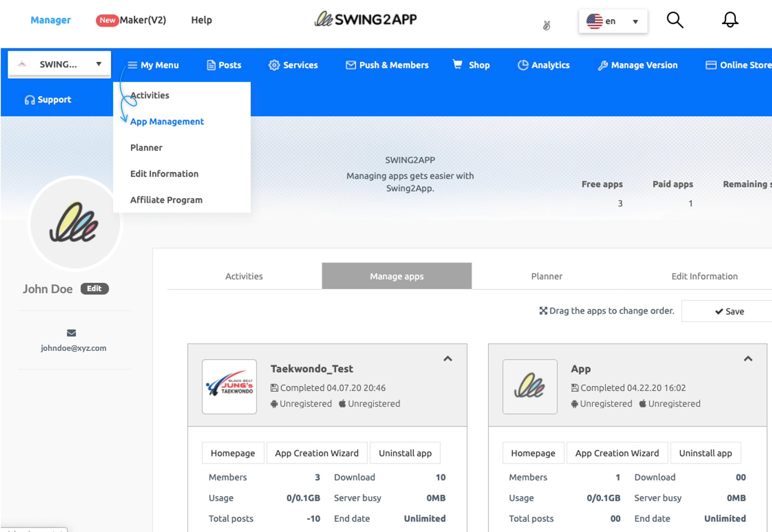This screenshot has width=772, height=532.
Task: Switch to the Planner tab
Action: (x=546, y=276)
